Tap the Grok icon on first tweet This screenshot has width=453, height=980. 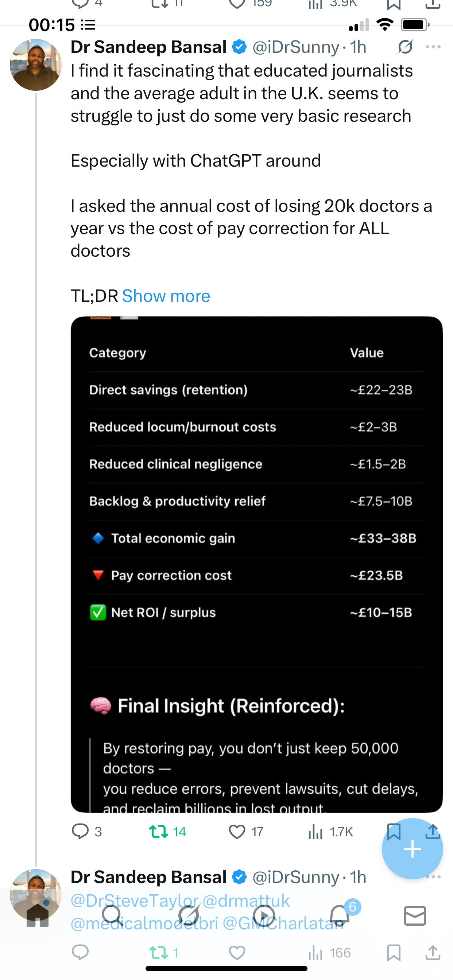[406, 47]
